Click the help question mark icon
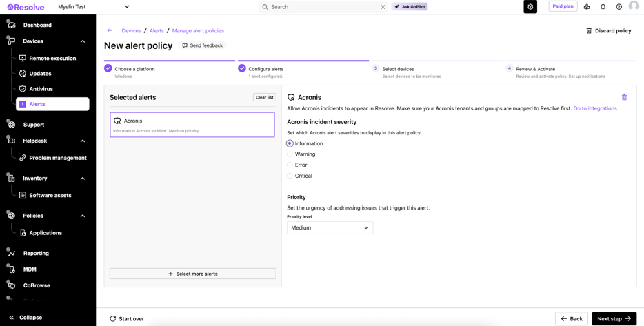The height and width of the screenshot is (326, 644). [x=618, y=7]
